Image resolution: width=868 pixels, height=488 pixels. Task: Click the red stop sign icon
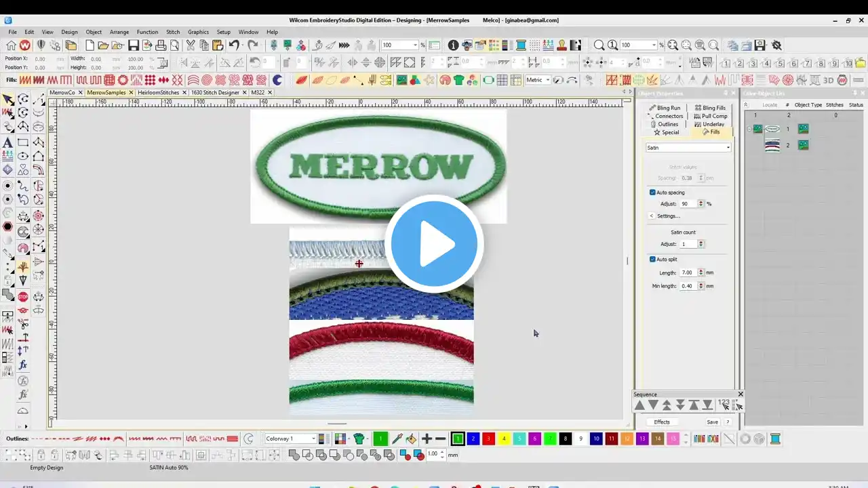(23, 296)
